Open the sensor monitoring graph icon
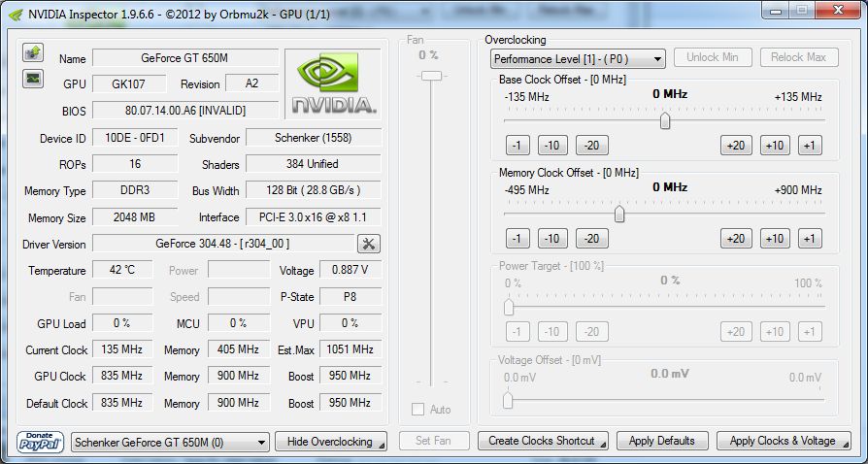 tap(33, 79)
